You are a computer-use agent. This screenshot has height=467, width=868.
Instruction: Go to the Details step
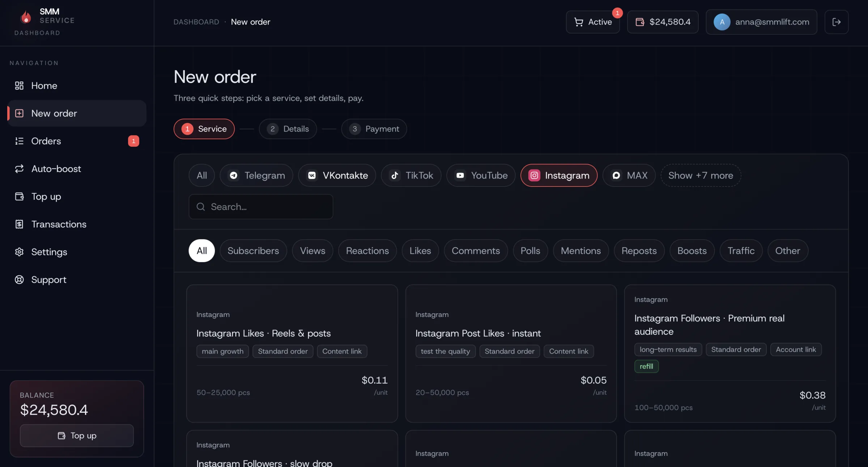[x=288, y=129]
